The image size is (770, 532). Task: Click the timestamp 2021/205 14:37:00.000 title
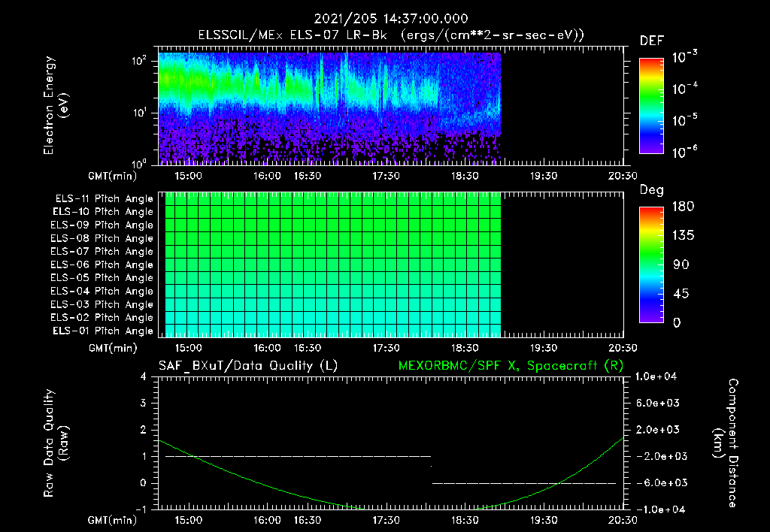pos(391,19)
